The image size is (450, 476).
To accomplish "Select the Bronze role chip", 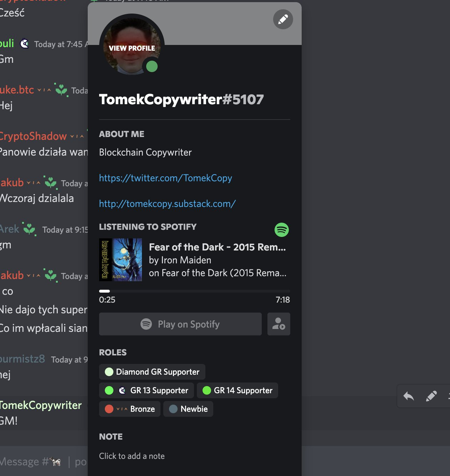I will [130, 409].
